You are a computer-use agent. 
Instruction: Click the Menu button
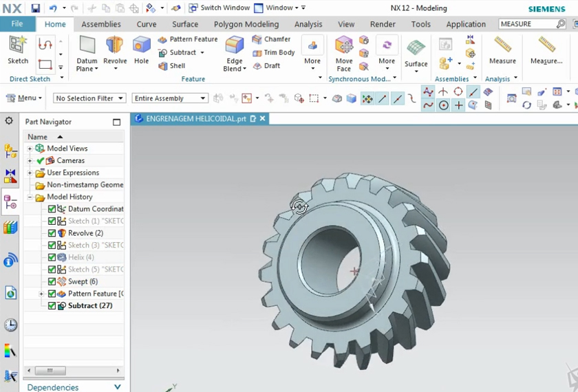(x=24, y=98)
